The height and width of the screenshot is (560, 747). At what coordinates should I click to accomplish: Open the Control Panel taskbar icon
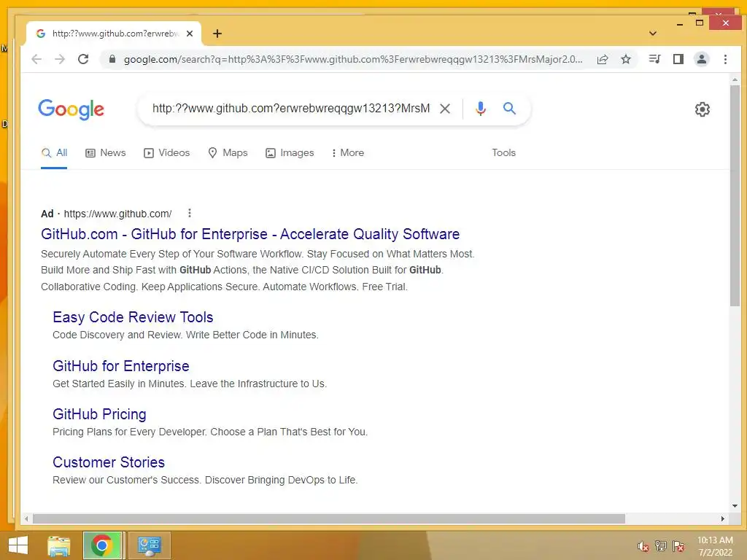coord(149,545)
